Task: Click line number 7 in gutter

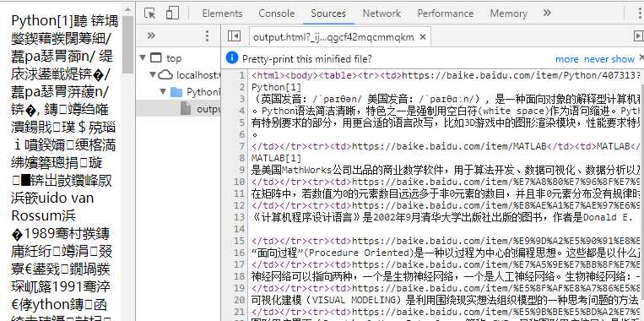Action: [x=242, y=146]
